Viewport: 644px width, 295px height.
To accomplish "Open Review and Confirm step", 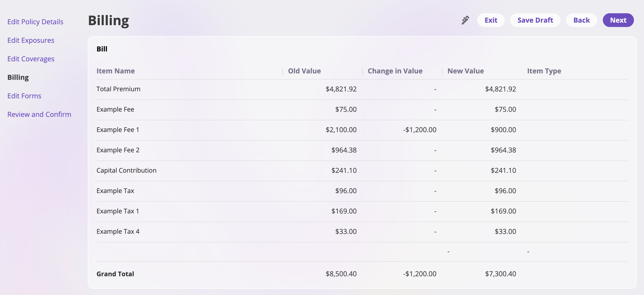I will click(x=39, y=114).
